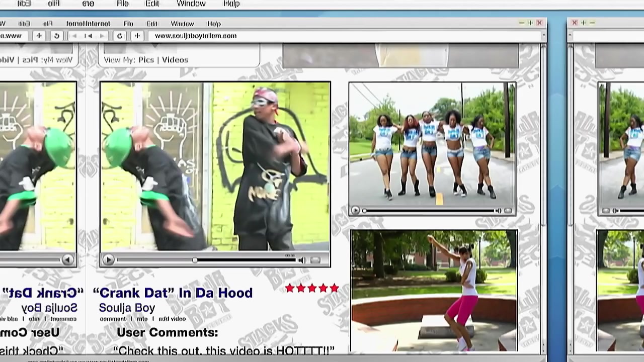Click plus button beside mirrored www field
Image resolution: width=644 pixels, height=362 pixels.
point(39,36)
